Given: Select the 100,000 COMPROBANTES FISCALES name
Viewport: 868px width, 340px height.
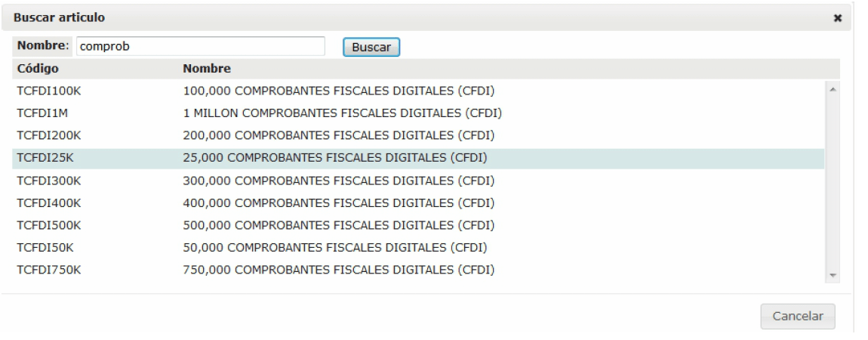Looking at the screenshot, I should 338,91.
